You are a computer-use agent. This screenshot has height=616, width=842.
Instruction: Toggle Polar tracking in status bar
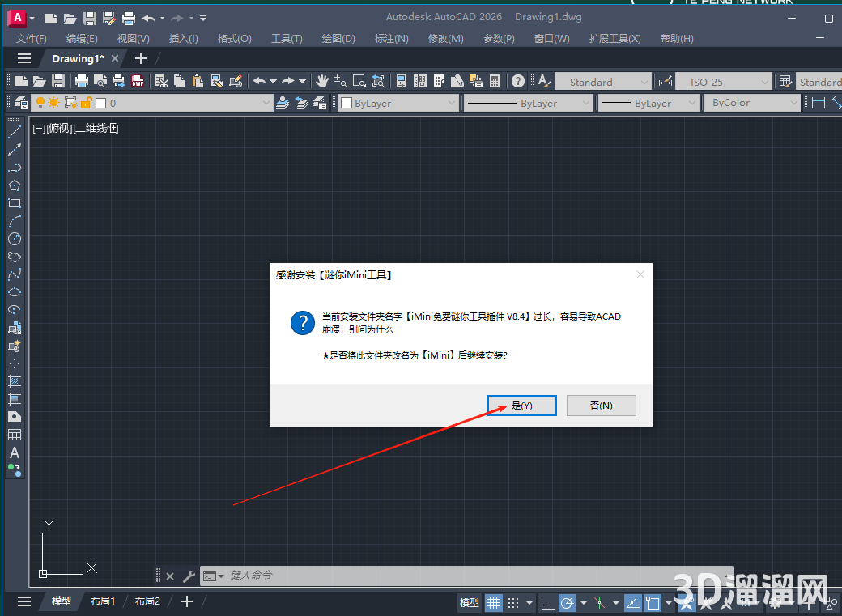567,602
